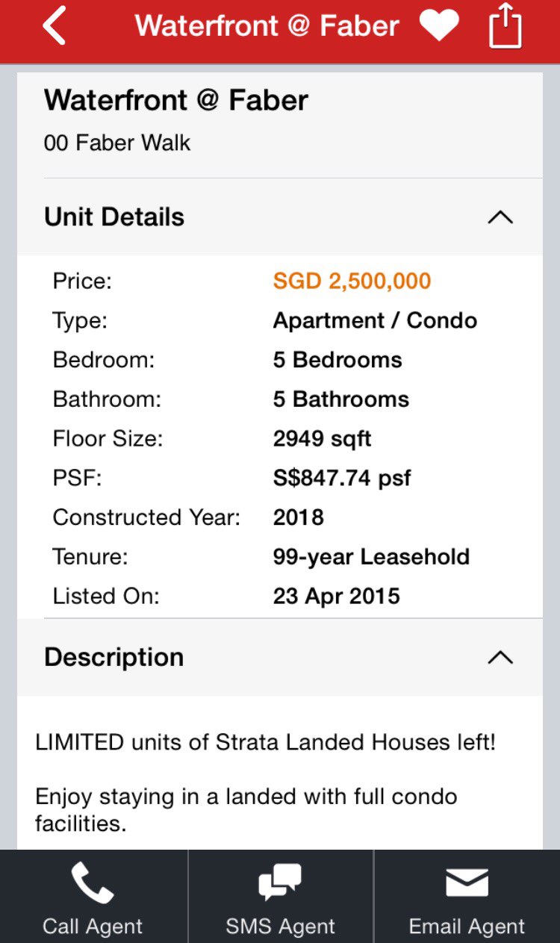Click the Unit Details section heading
The width and height of the screenshot is (560, 943).
[x=114, y=217]
